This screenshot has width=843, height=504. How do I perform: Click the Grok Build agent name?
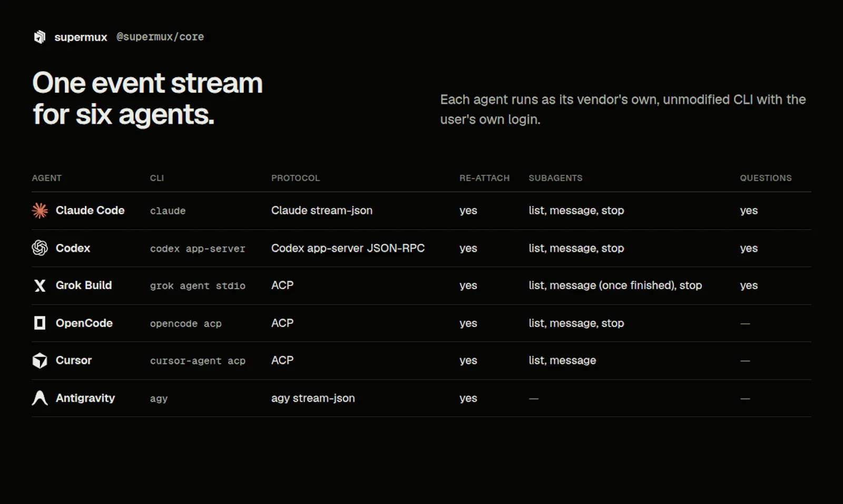(x=84, y=285)
